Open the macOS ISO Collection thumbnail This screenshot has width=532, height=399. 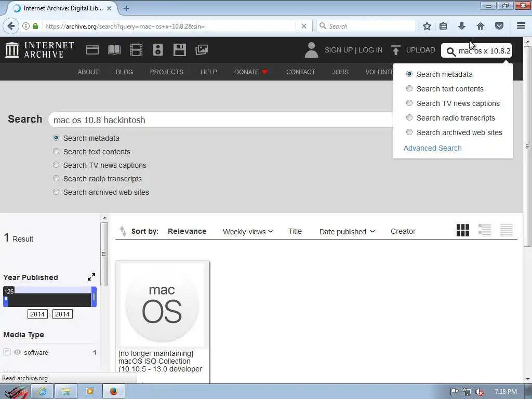click(162, 305)
